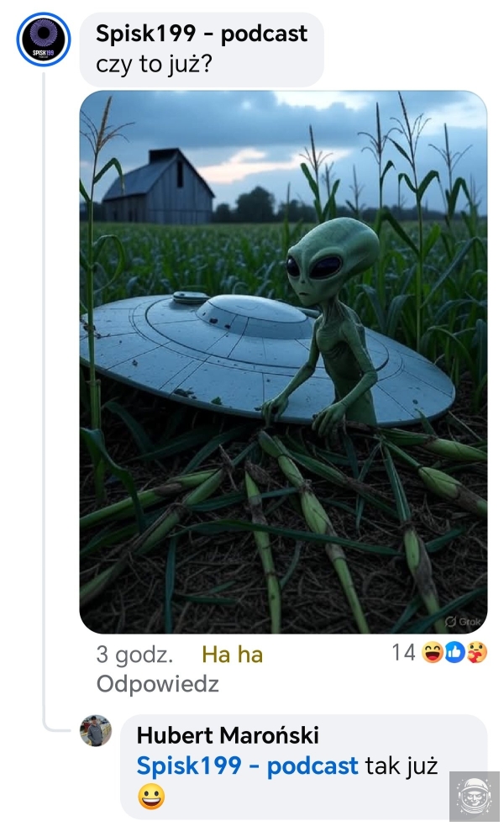Click the Spisk199 - podcast mention in the reply
This screenshot has width=504, height=826.
tap(247, 765)
